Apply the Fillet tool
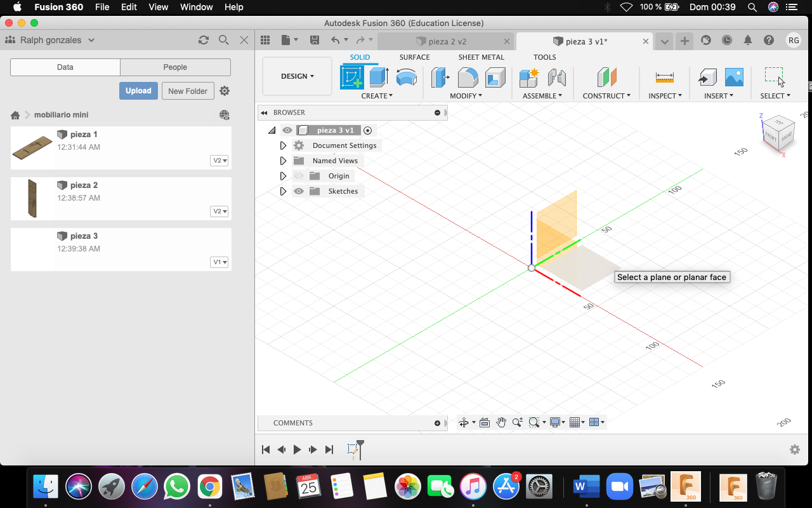This screenshot has height=508, width=812. tap(468, 77)
